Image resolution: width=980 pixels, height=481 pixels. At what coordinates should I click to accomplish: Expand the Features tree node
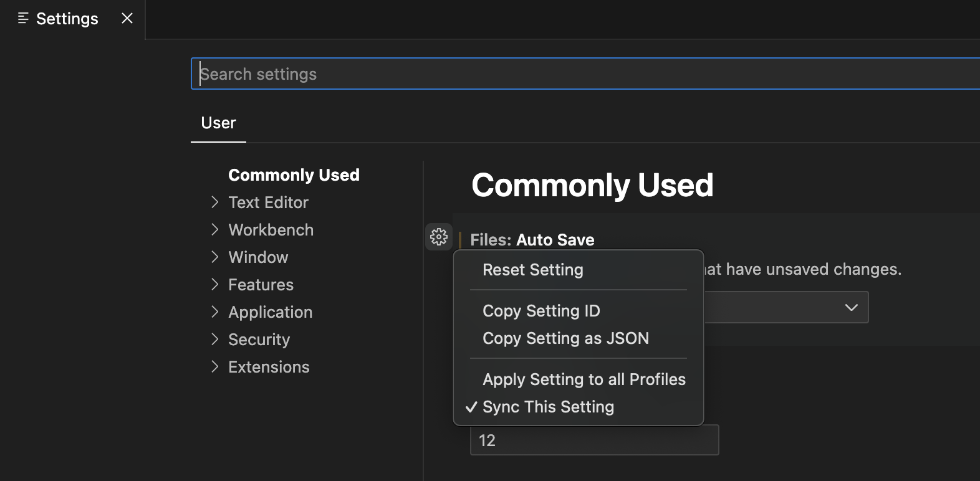tap(215, 285)
